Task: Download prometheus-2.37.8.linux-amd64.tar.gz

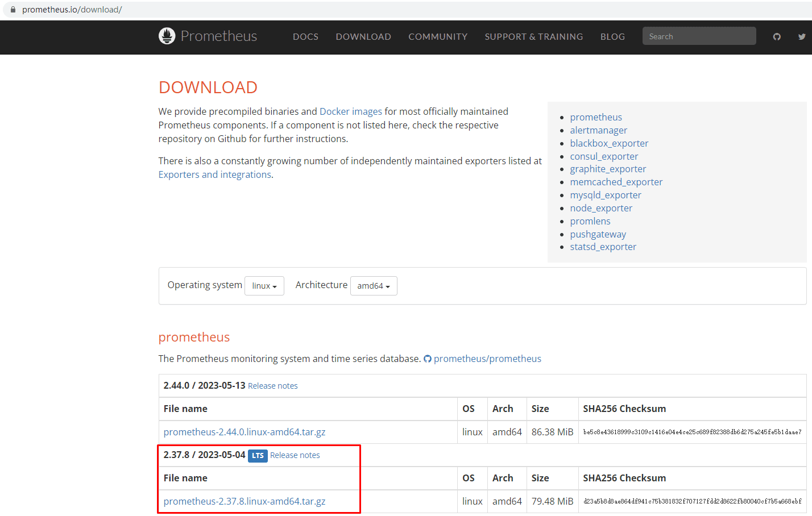Action: (245, 501)
